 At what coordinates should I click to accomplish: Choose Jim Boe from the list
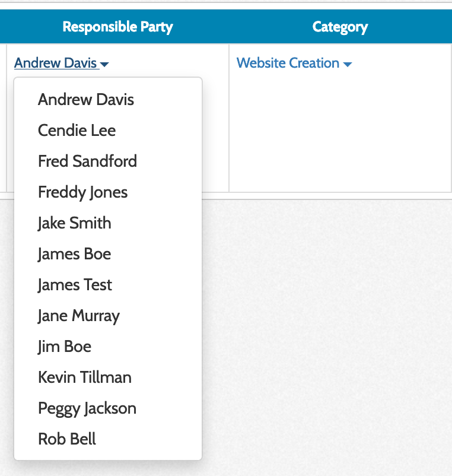[x=65, y=347]
